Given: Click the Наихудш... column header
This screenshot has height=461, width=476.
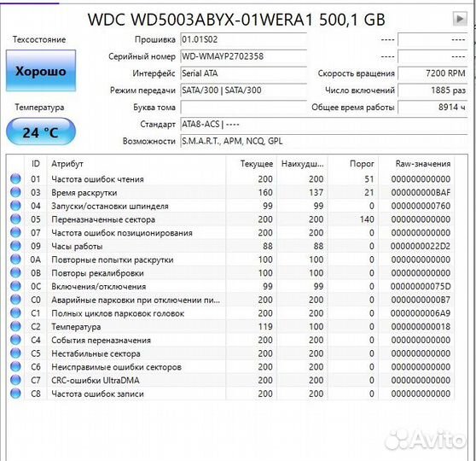Looking at the screenshot, I should click(302, 164).
